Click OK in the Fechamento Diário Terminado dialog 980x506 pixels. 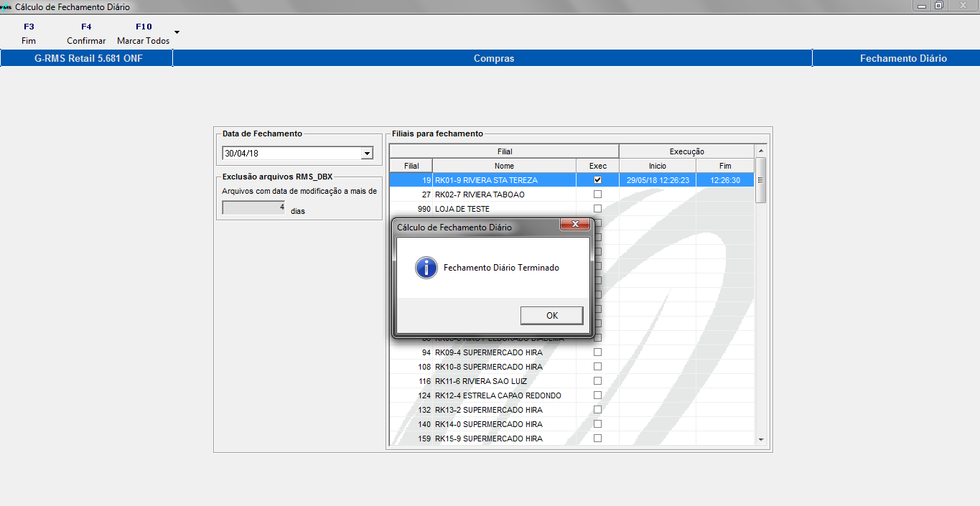(551, 316)
